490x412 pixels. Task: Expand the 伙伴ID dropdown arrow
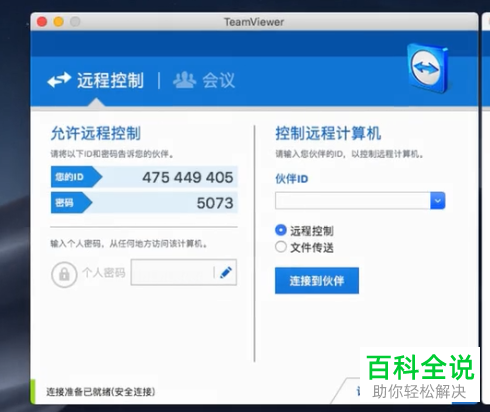tap(438, 201)
